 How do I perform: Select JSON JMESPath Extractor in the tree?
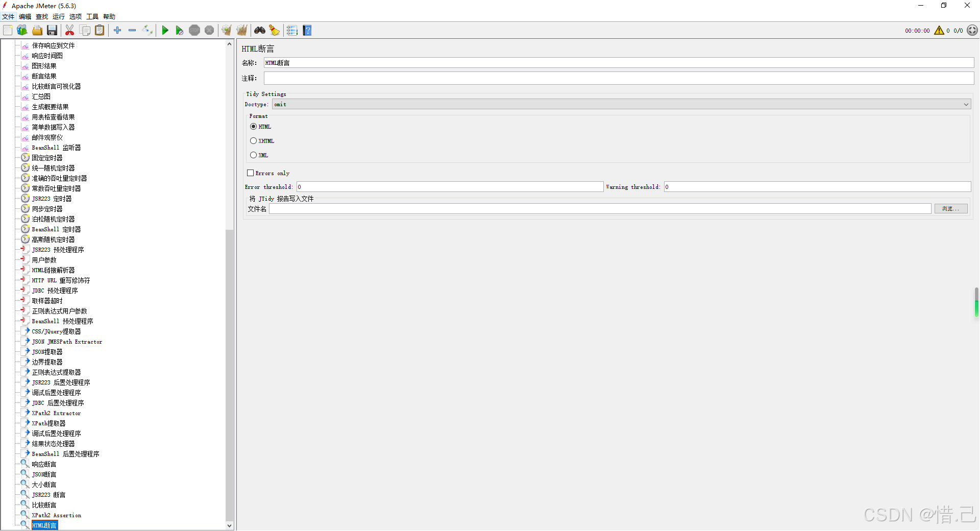67,342
